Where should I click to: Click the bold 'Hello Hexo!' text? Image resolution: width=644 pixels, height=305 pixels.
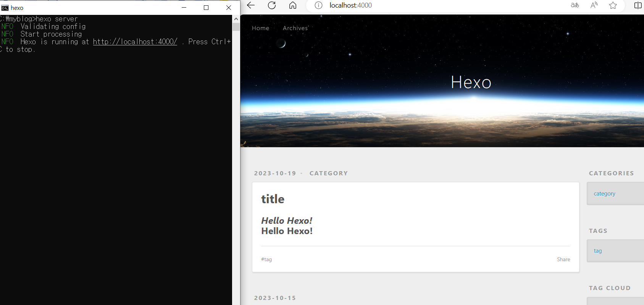(x=287, y=231)
